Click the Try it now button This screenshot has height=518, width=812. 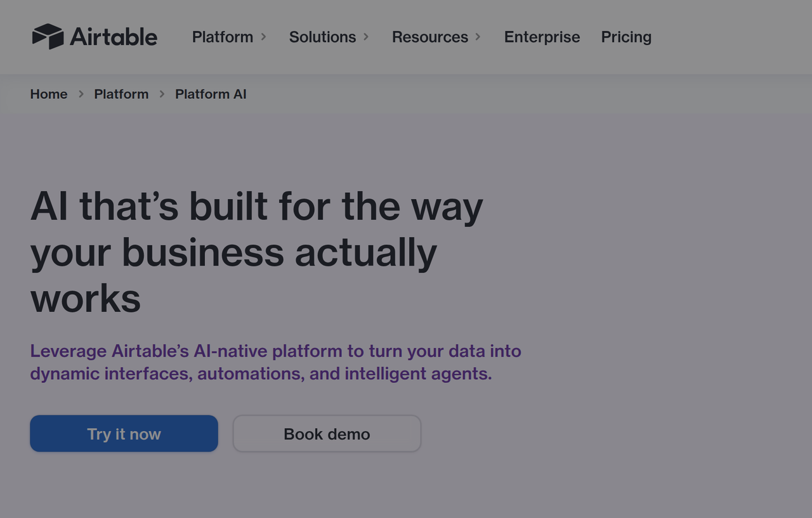point(124,434)
